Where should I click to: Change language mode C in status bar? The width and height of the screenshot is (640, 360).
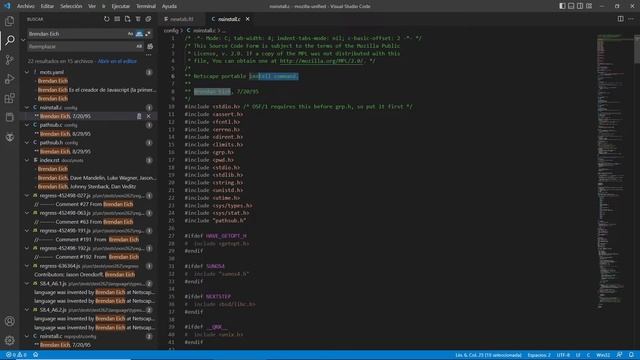[588, 355]
